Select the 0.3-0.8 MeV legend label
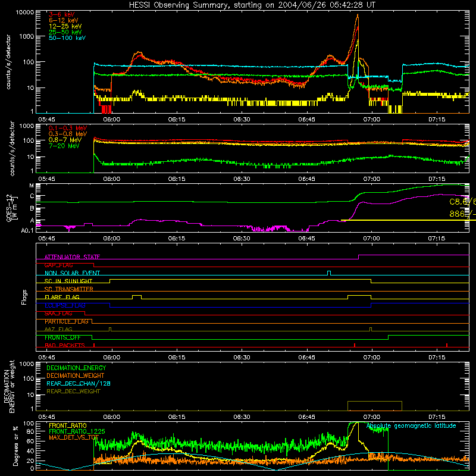 tap(68, 134)
